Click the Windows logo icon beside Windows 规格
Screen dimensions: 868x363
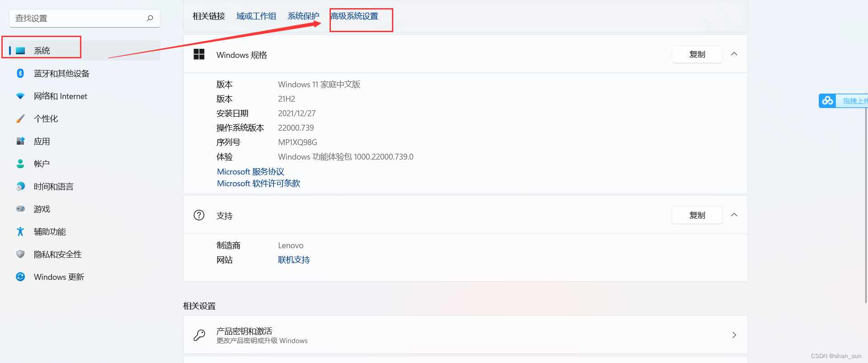click(x=199, y=54)
